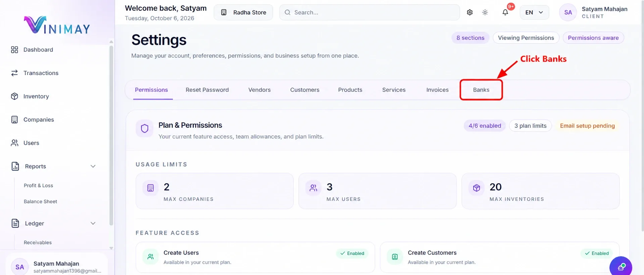
Task: Click the Max Inventories box icon
Action: pos(477,188)
